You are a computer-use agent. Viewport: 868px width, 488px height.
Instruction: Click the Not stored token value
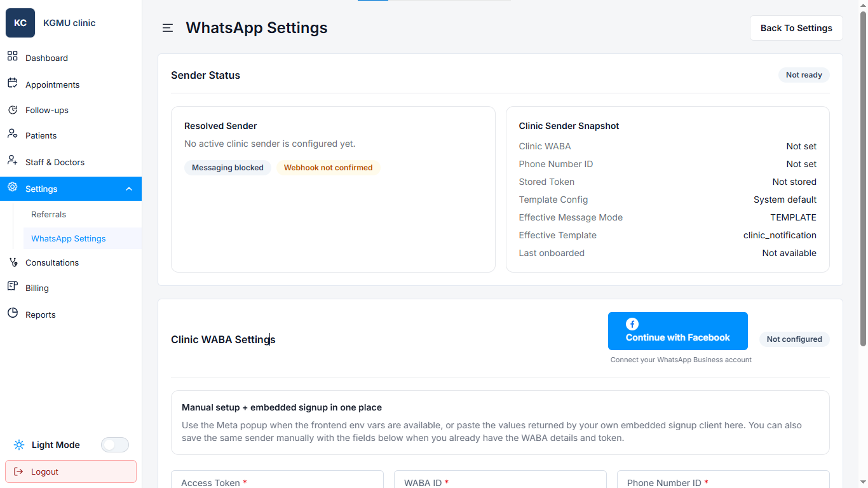click(x=794, y=182)
